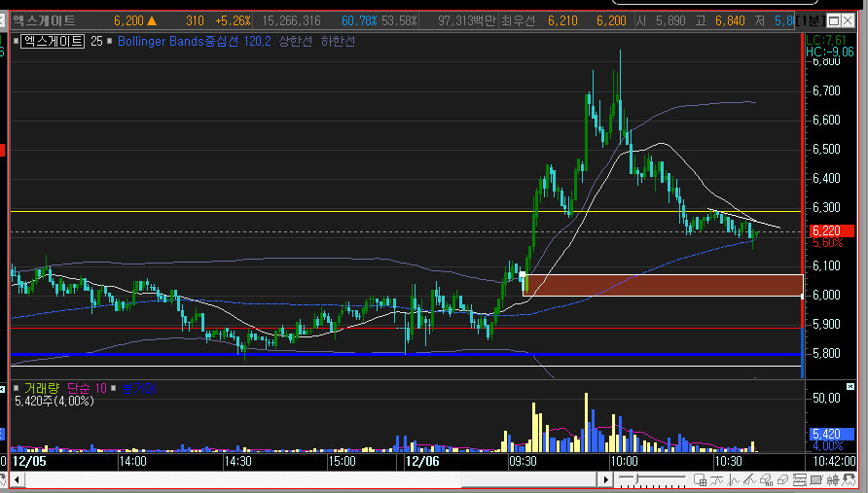Click scrollbar left arrow
This screenshot has width=868, height=493.
point(18,479)
